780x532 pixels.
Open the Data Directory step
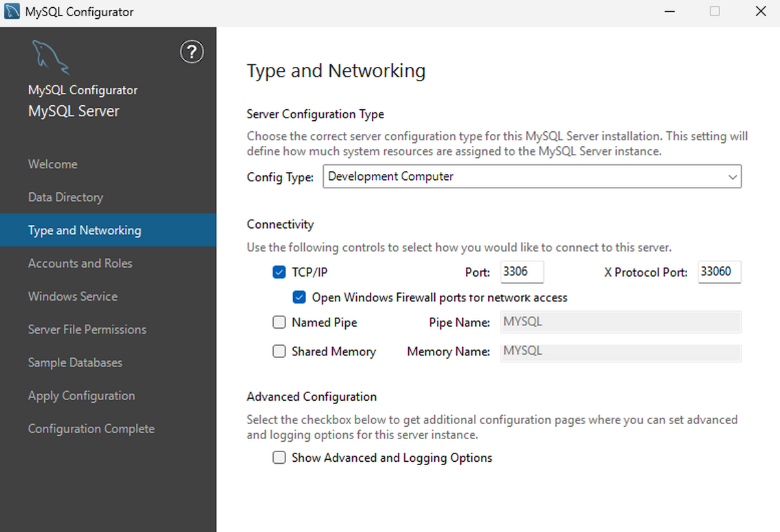[108, 197]
